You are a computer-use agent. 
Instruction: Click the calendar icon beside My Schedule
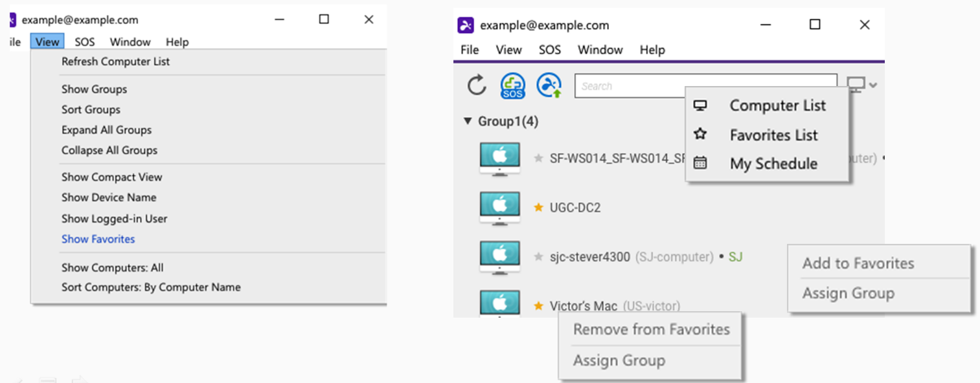(700, 163)
